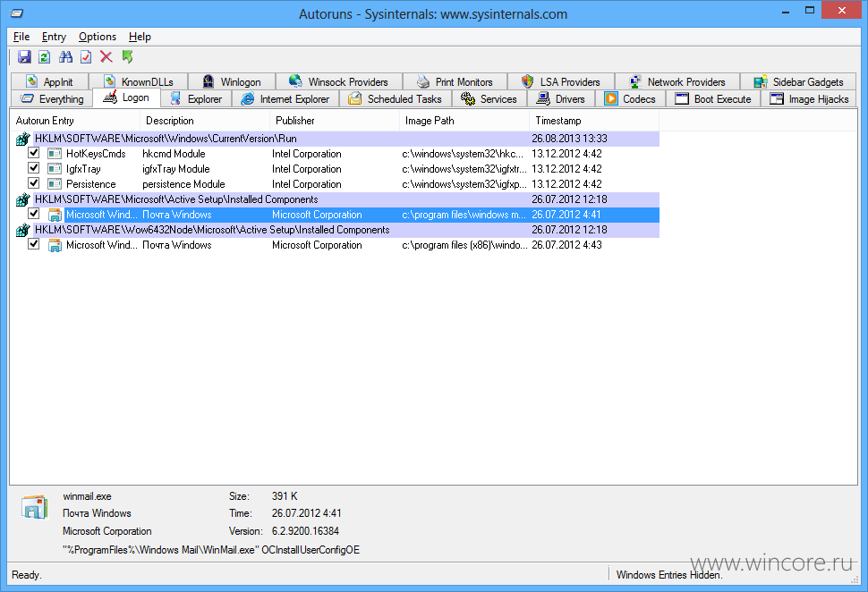Click the Refresh toolbar icon
868x592 pixels.
point(45,56)
